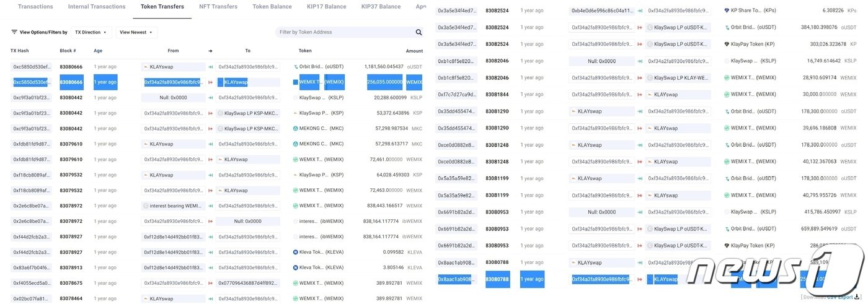Click inside Filter by Token Address field
This screenshot has height=304, width=868.
coord(344,32)
